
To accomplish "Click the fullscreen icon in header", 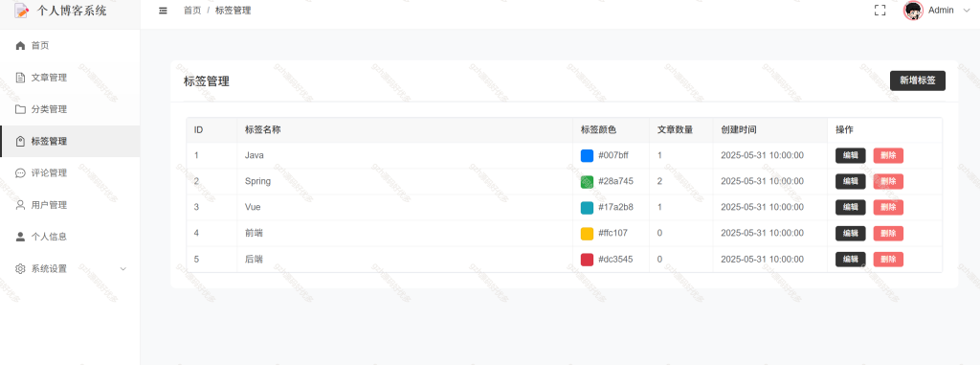I will coord(880,10).
